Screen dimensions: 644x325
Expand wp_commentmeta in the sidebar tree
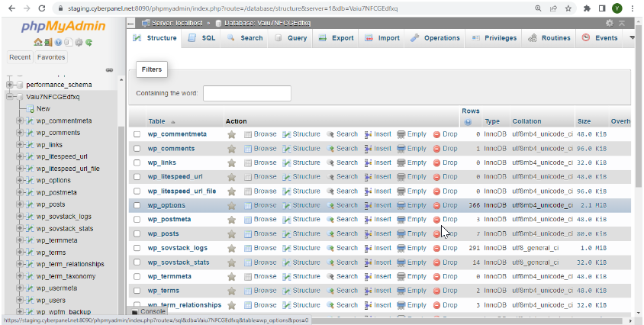pos(19,121)
